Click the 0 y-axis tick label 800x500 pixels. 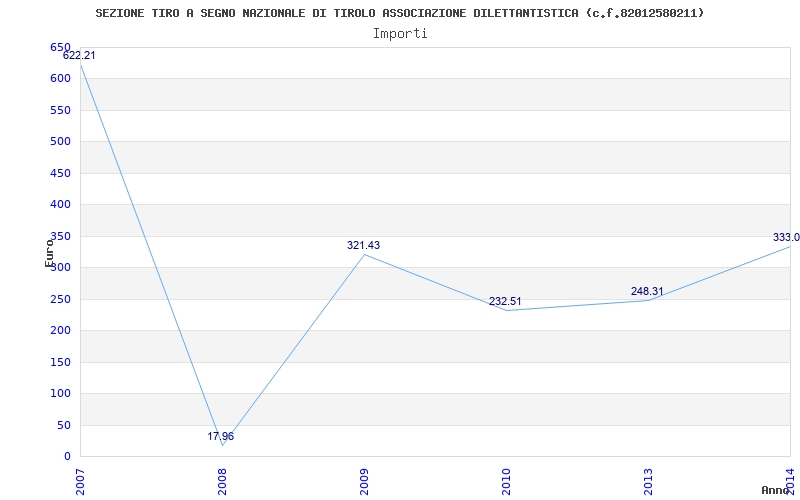(67, 457)
